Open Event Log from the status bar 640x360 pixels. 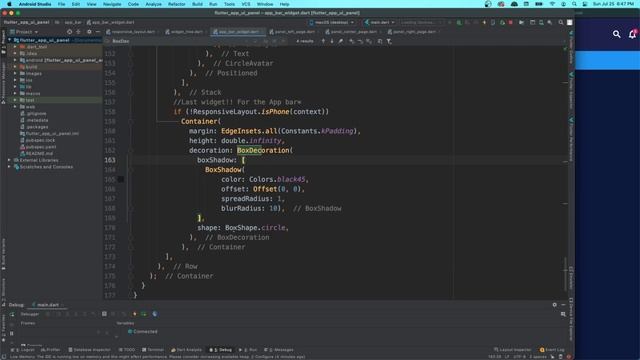pyautogui.click(x=552, y=350)
